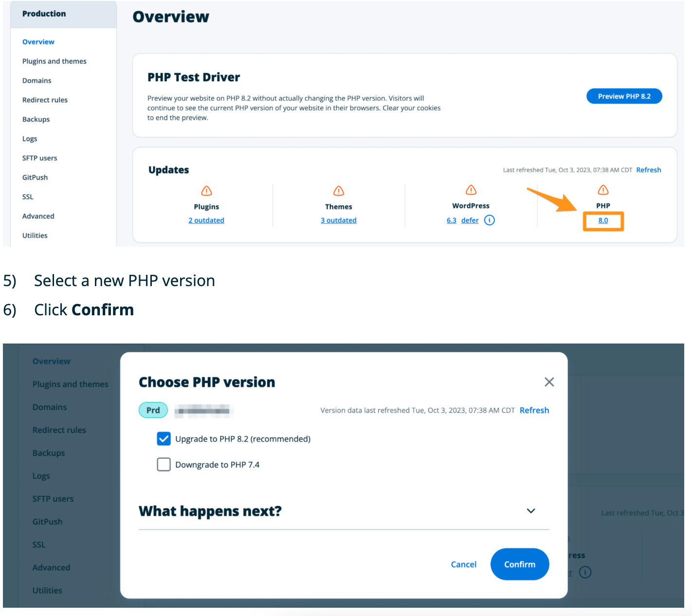Click the info icon beside defer
Screen dimensions: 692x616
click(490, 220)
